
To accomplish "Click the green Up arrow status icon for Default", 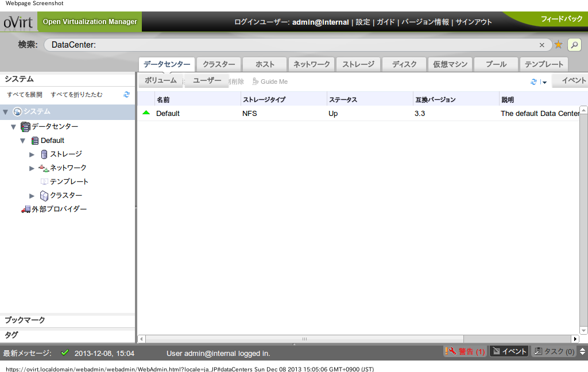I will [x=146, y=113].
